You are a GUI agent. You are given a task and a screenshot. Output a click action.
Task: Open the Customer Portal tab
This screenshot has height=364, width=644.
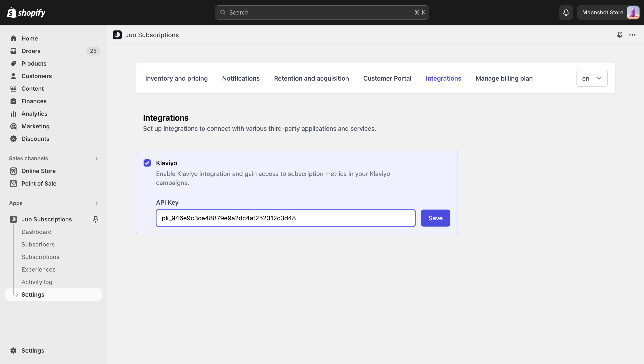[387, 78]
